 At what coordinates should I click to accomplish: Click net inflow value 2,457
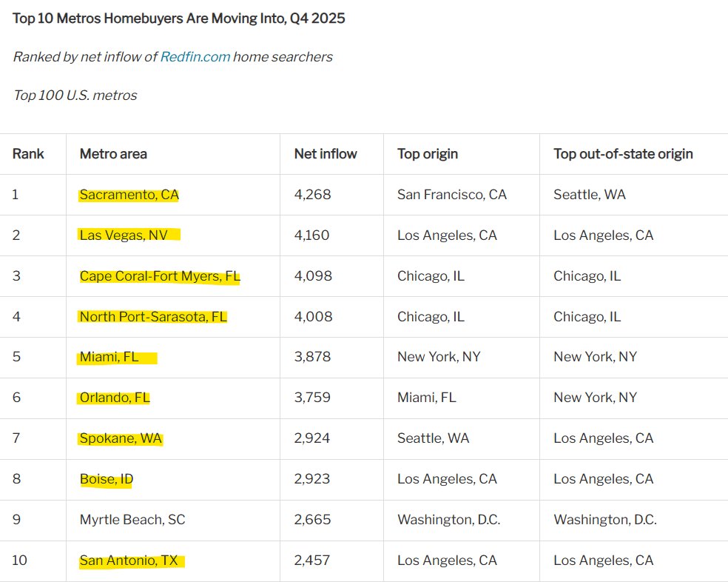[312, 561]
